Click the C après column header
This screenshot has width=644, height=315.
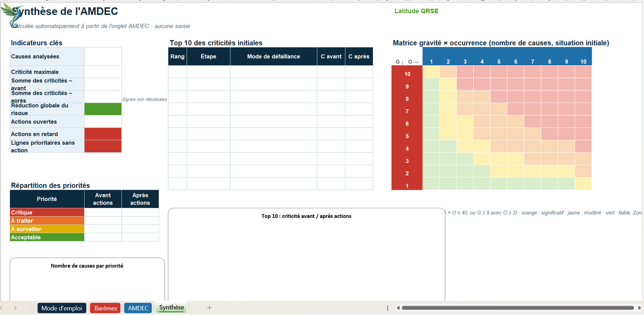click(359, 56)
